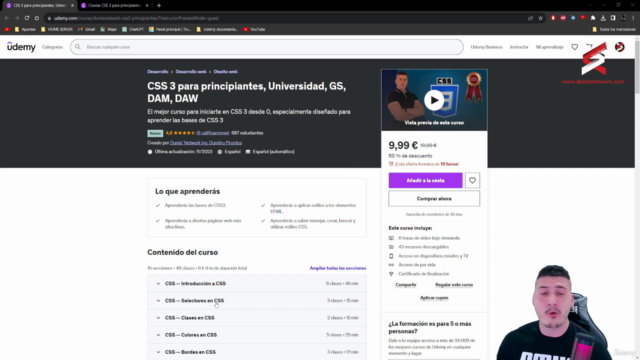Click Aplicar cupón link
This screenshot has height=360, width=640.
click(x=434, y=298)
